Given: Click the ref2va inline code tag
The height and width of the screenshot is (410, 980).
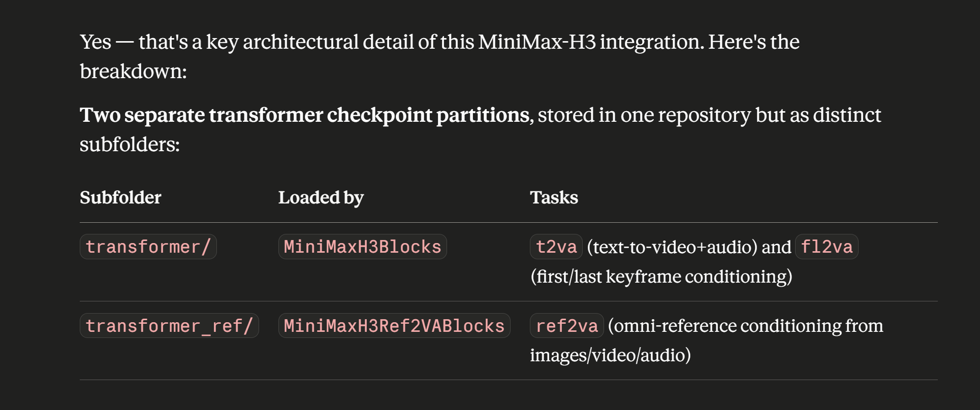Looking at the screenshot, I should tap(567, 326).
